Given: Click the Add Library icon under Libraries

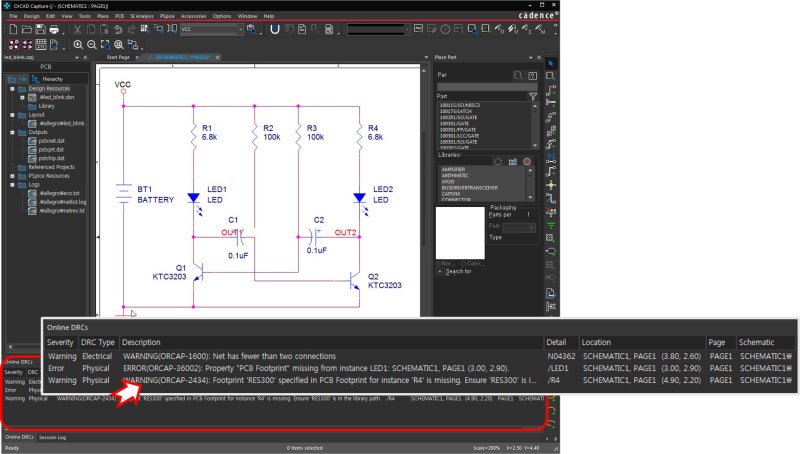Looking at the screenshot, I should [513, 162].
